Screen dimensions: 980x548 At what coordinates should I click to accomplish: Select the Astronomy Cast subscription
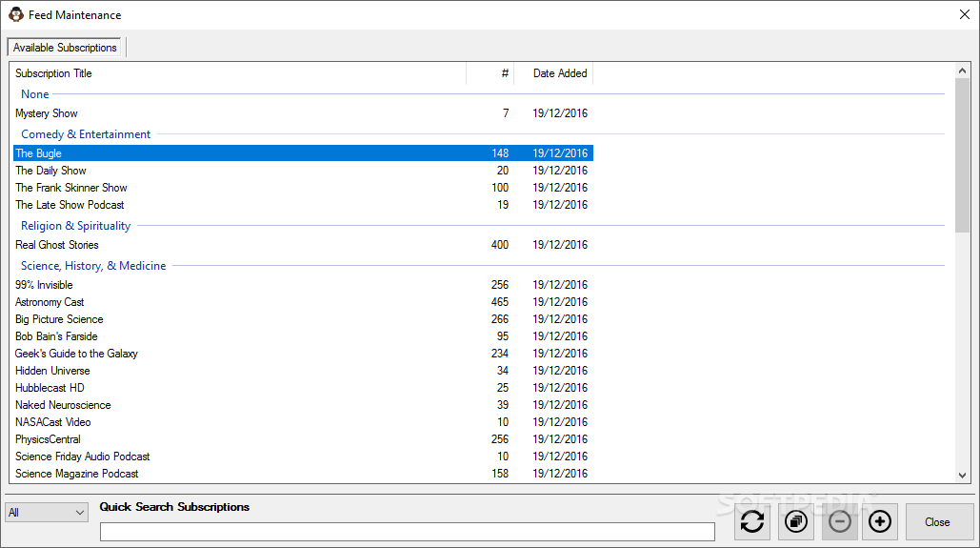point(303,301)
